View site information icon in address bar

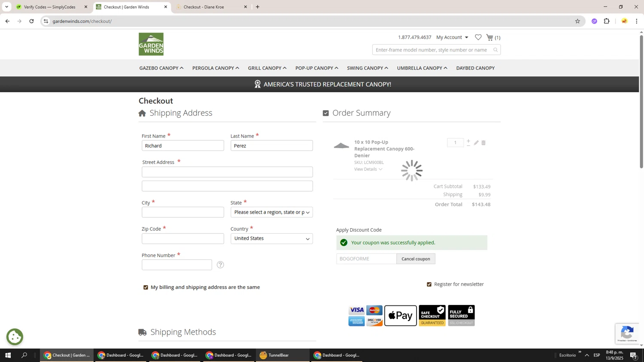(46, 21)
